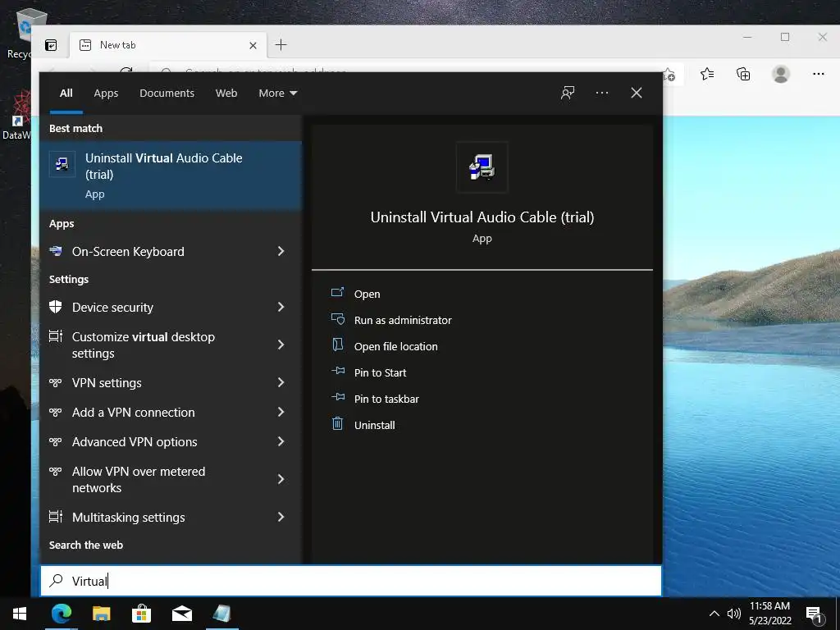
Task: Close the search panel with X
Action: pos(636,93)
